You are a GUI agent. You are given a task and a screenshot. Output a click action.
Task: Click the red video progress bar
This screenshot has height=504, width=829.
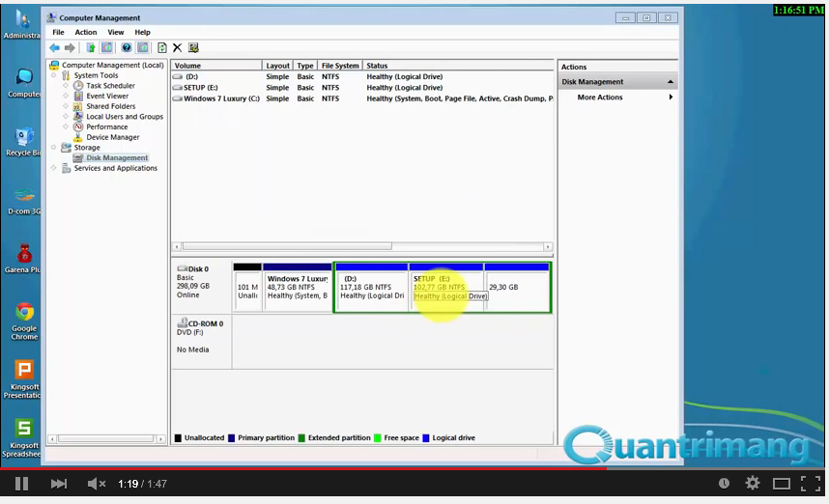pyautogui.click(x=290, y=468)
